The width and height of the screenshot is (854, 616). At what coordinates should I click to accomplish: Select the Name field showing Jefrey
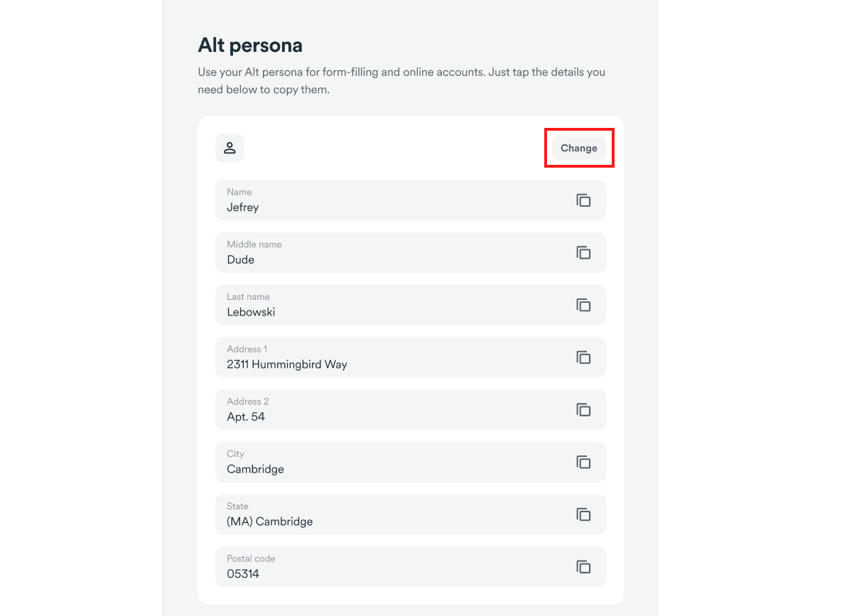[411, 200]
